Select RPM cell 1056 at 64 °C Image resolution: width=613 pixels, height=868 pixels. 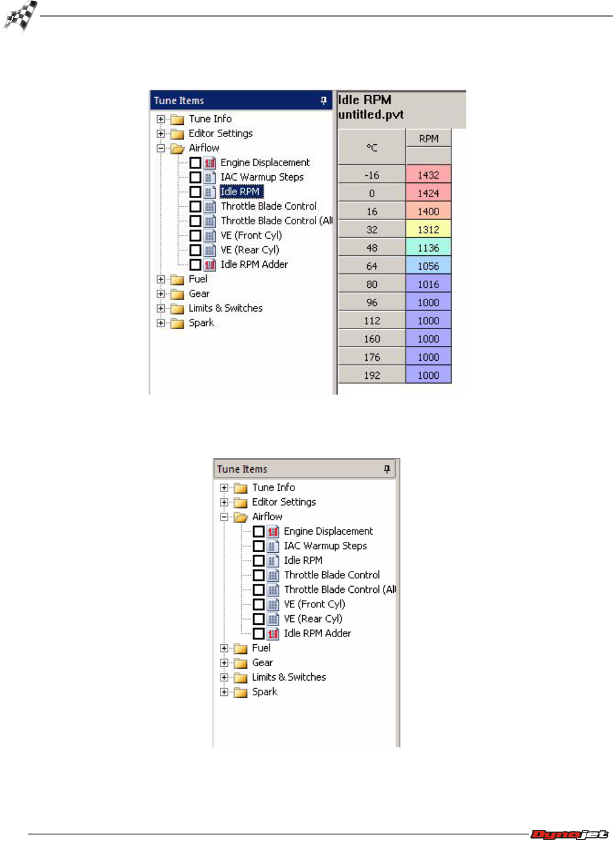pos(428,266)
